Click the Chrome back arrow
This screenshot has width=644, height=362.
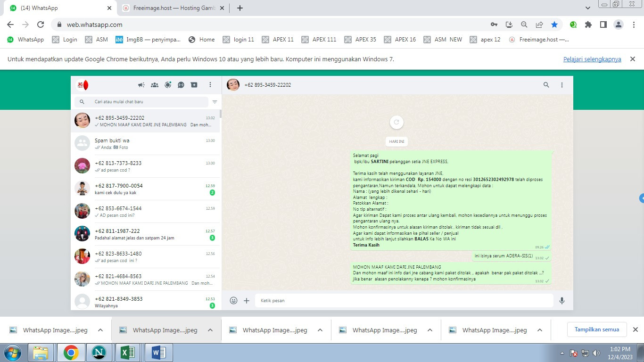coord(10,25)
